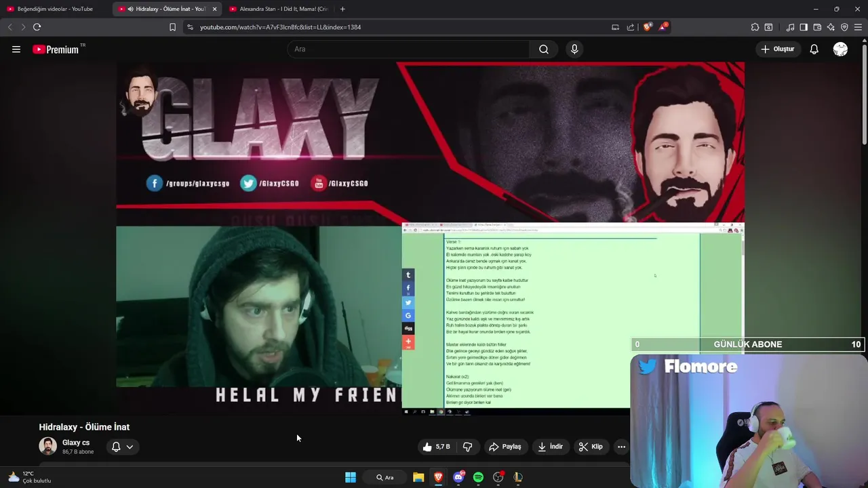Open the YouTube hamburger guide menu
Image resolution: width=868 pixels, height=488 pixels.
point(16,49)
